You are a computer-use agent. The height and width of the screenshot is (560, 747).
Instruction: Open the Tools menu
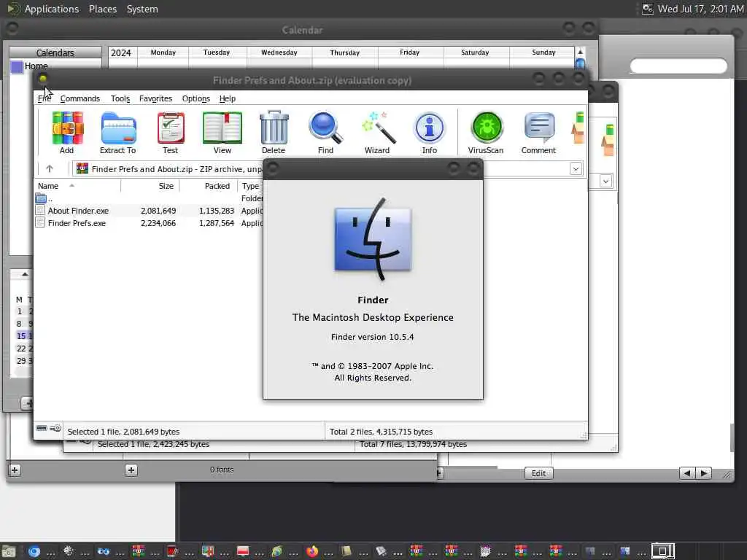[120, 98]
